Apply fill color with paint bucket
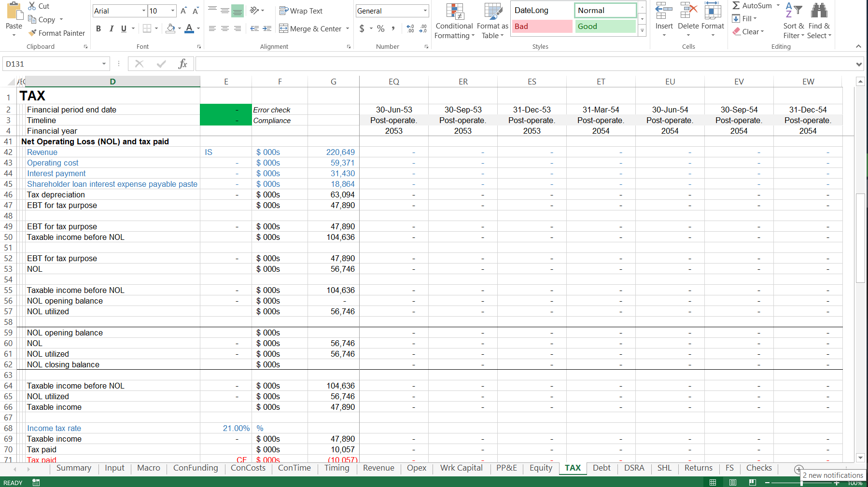The height and width of the screenshot is (487, 868). point(170,28)
